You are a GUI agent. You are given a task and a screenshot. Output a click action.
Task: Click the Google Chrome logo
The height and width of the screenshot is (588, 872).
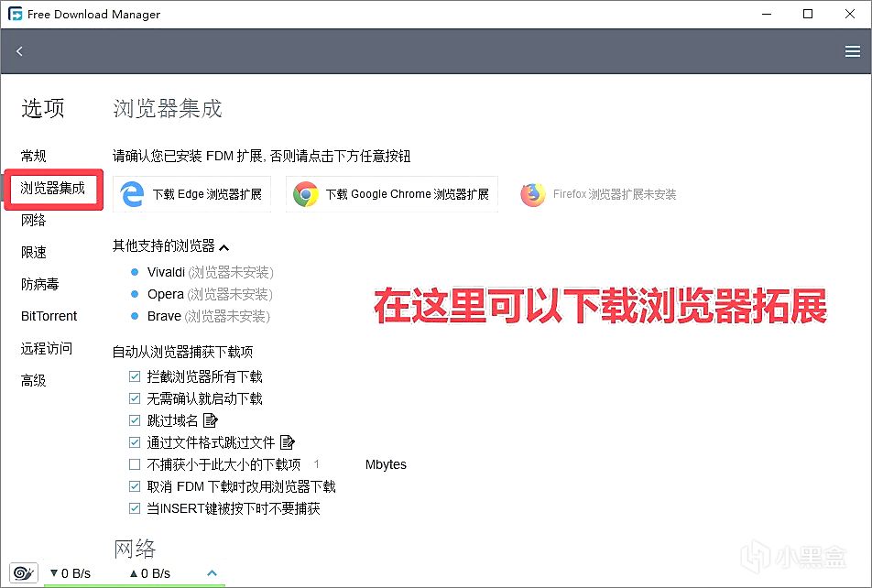[x=305, y=194]
